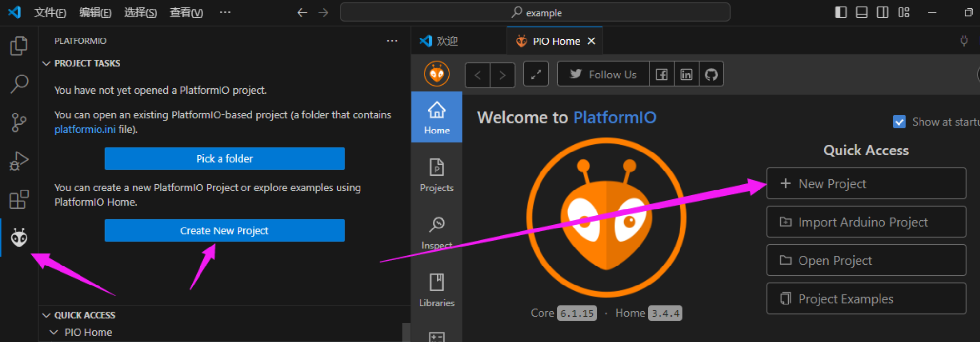Click the VS Code logo in title bar
The height and width of the screenshot is (342, 980).
[x=15, y=12]
